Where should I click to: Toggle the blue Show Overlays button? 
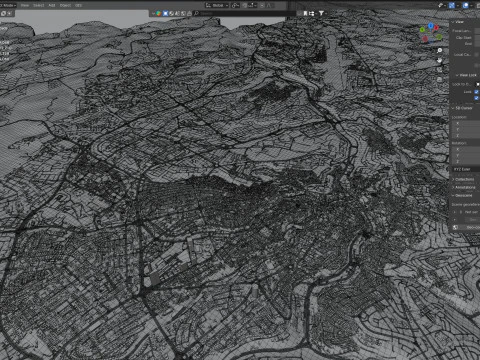point(466,5)
